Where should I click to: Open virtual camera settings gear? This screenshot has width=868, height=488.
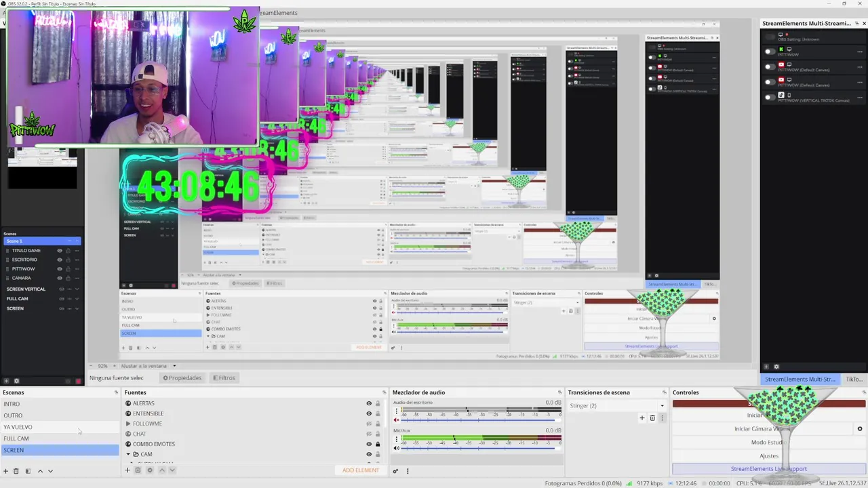(x=860, y=429)
